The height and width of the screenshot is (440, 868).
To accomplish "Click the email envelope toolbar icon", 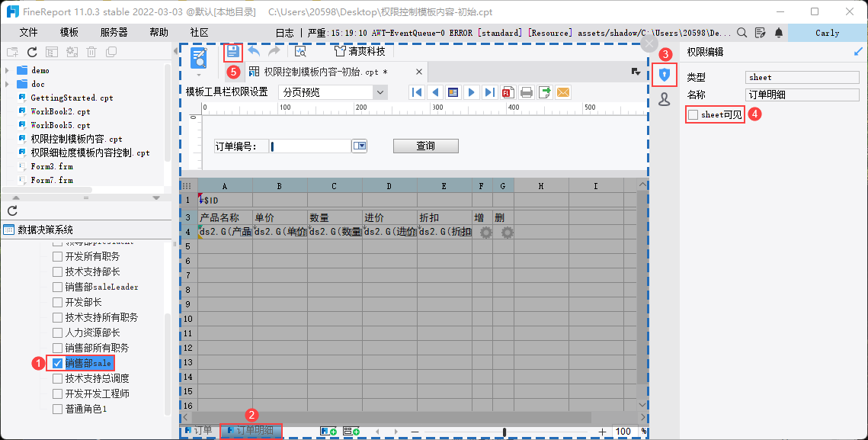I will [x=563, y=92].
